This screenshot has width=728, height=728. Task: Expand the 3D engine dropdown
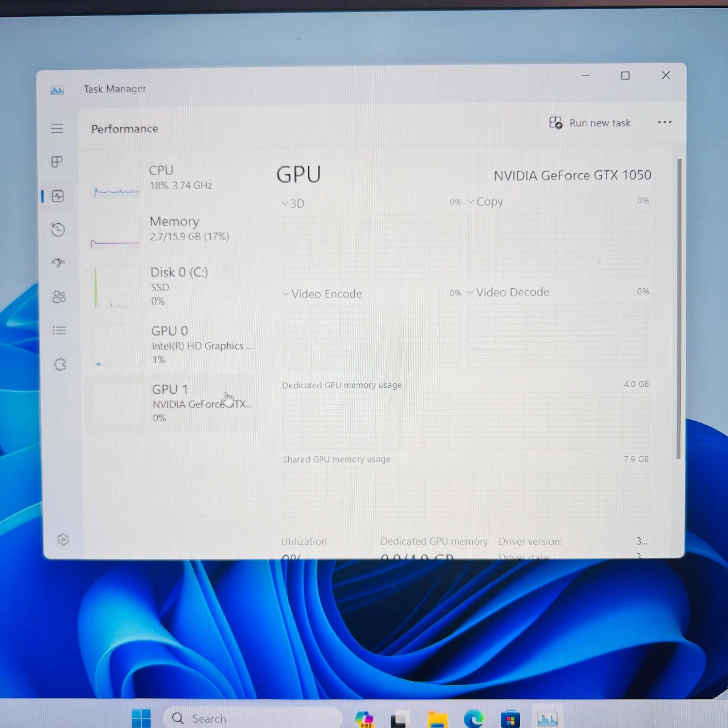(x=293, y=203)
